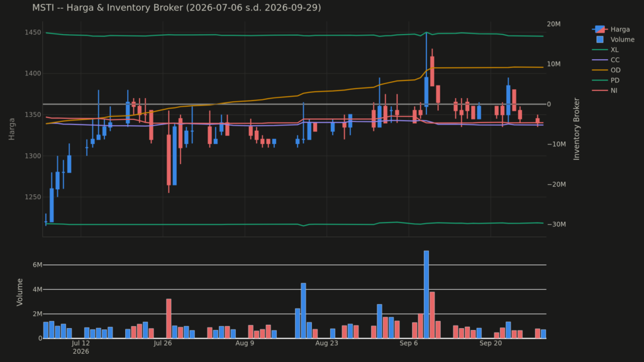Viewport: 644px width, 362px height.
Task: Click the Harga y-axis title
Action: tap(11, 129)
